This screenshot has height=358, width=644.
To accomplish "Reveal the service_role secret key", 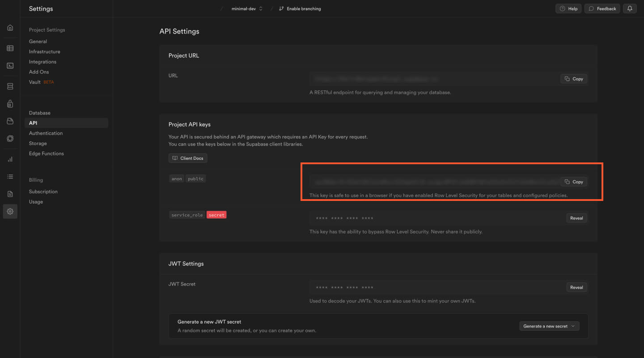I will [576, 218].
